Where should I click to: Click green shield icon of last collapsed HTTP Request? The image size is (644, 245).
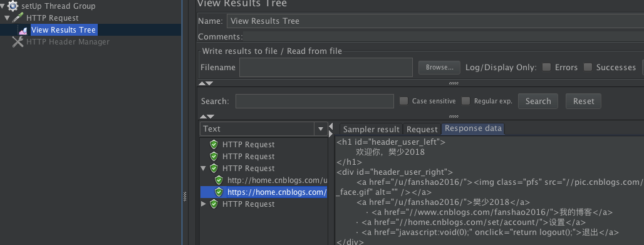click(214, 204)
